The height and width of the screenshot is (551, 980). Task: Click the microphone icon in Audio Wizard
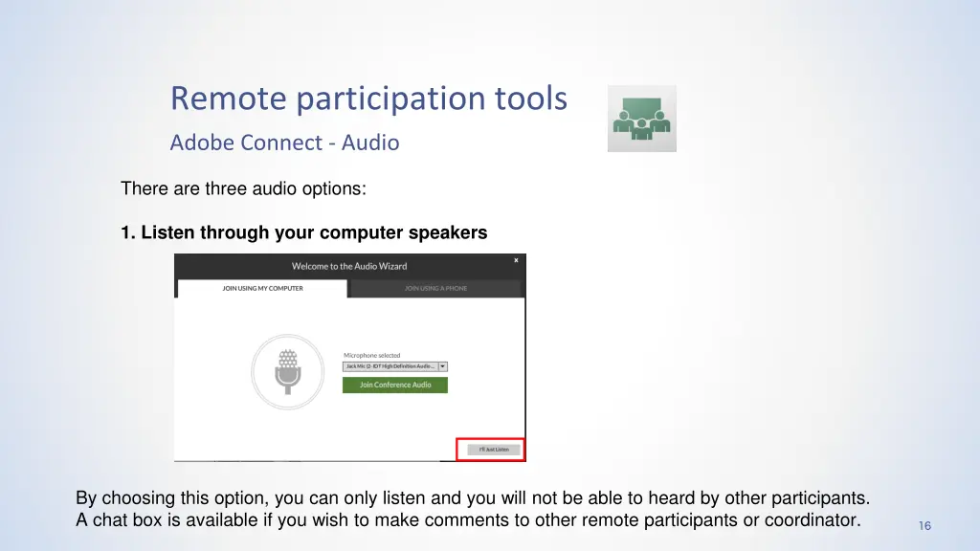[x=287, y=372]
